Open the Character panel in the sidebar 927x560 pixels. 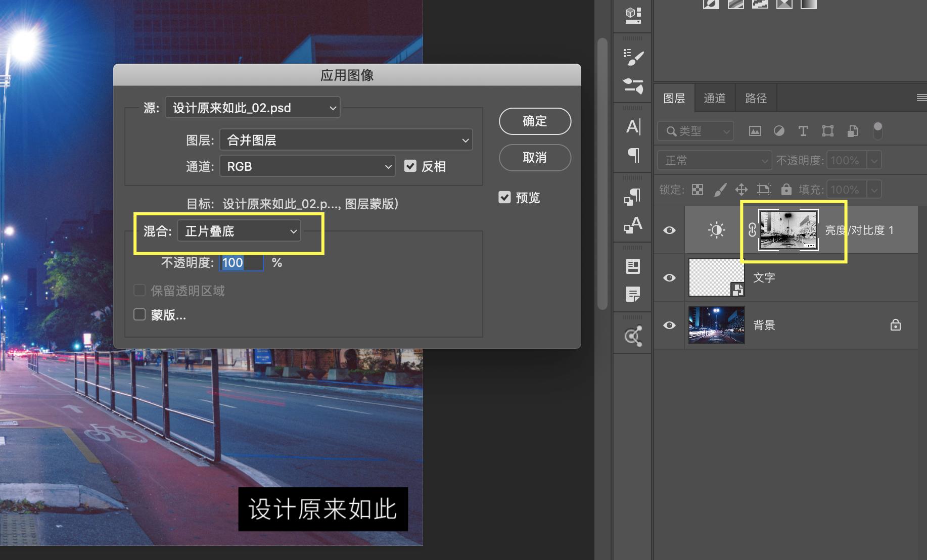click(x=632, y=127)
